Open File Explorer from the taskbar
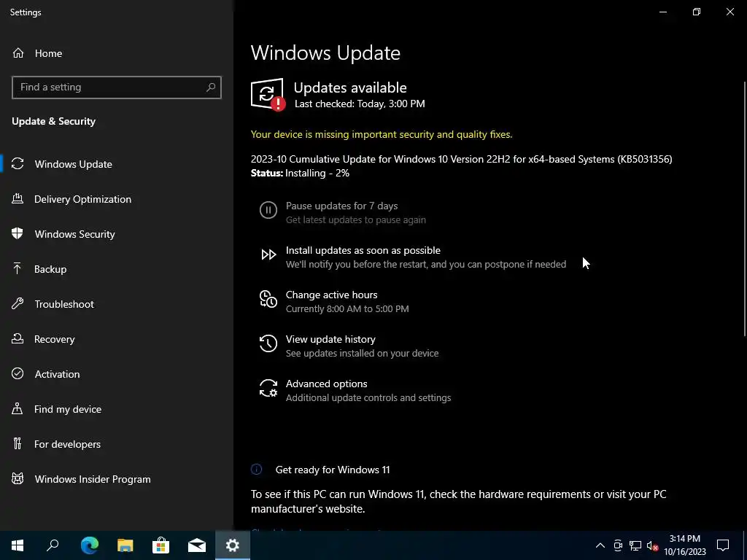 pyautogui.click(x=125, y=545)
